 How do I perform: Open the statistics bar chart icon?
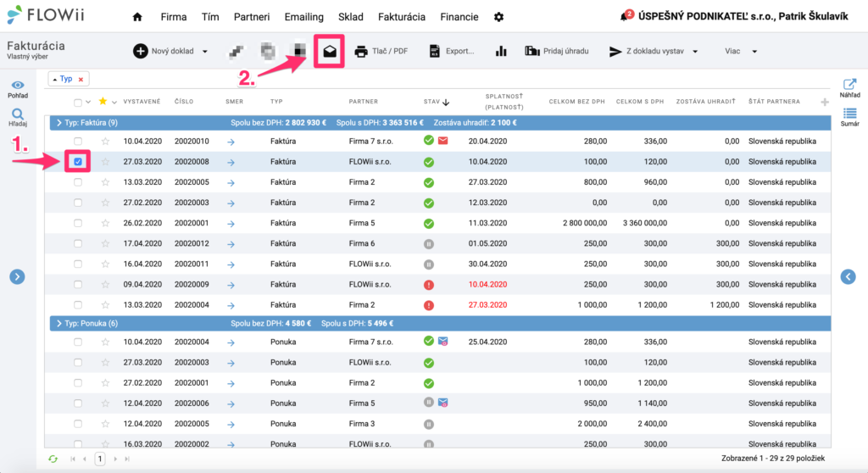pos(501,51)
